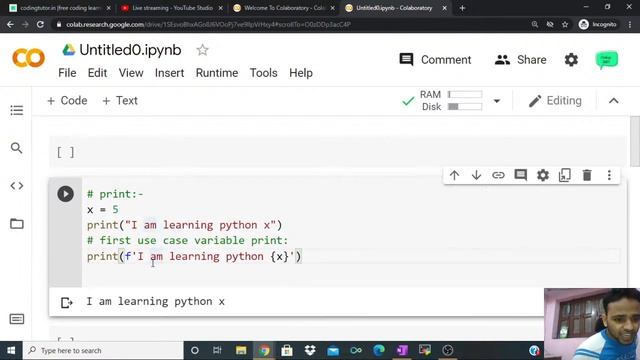640x360 pixels.
Task: Copy link to cell icon
Action: [x=498, y=176]
